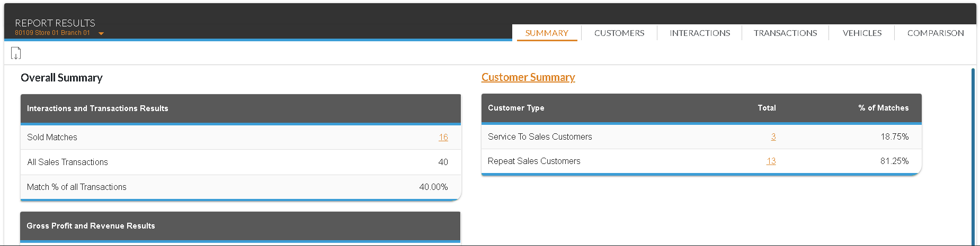The height and width of the screenshot is (246, 980).
Task: Click the export report download icon
Action: 16,53
